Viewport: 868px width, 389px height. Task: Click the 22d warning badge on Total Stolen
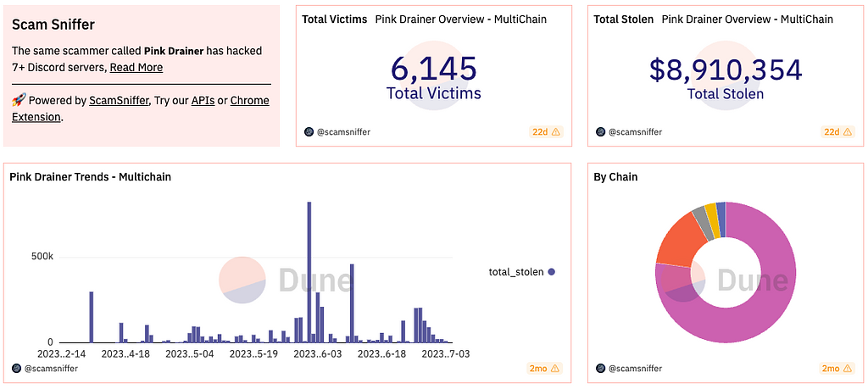click(837, 132)
